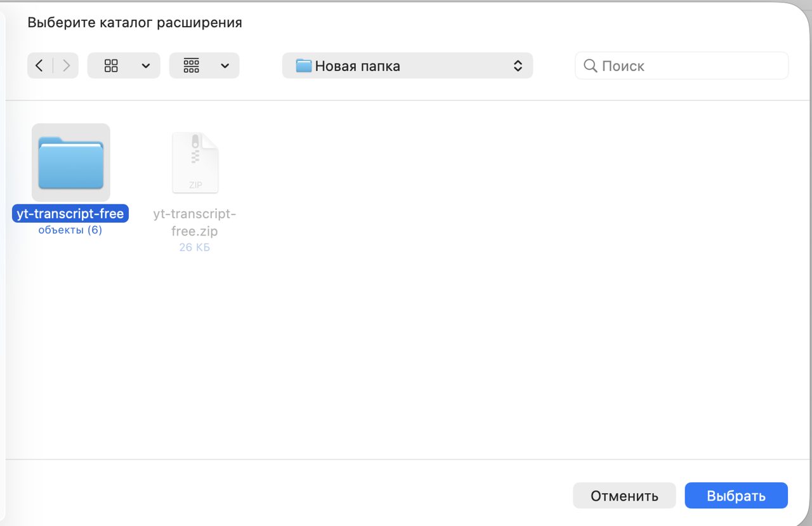Click the yt-transcript-free.zip file name
Screen dimensions: 812x526
point(195,223)
